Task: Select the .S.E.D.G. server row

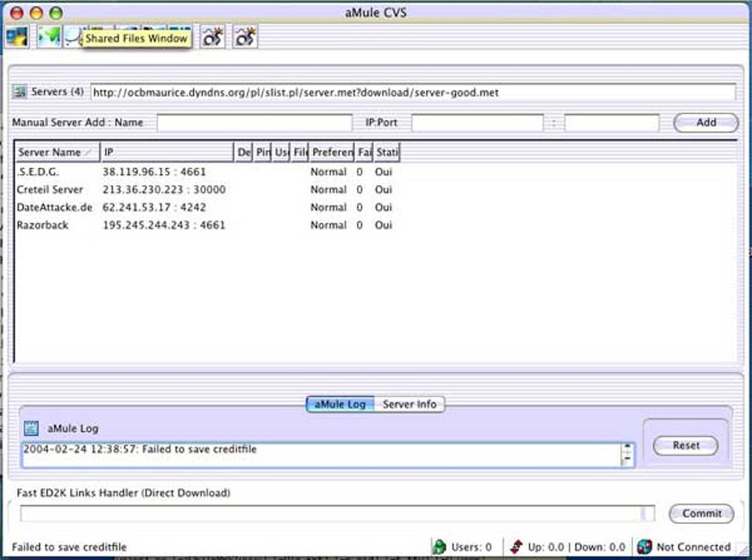Action: 207,172
